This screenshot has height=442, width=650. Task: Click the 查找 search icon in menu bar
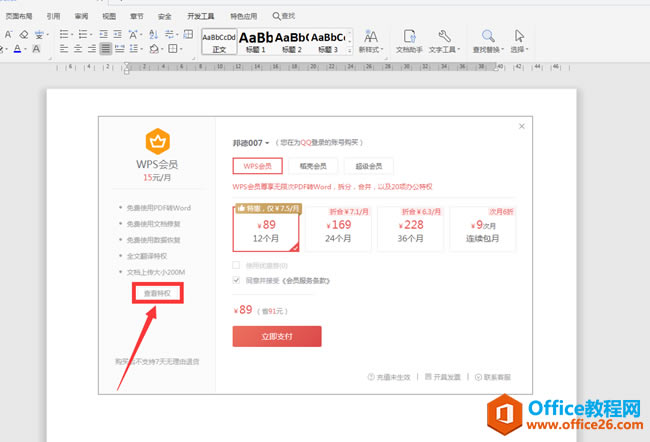click(x=276, y=16)
